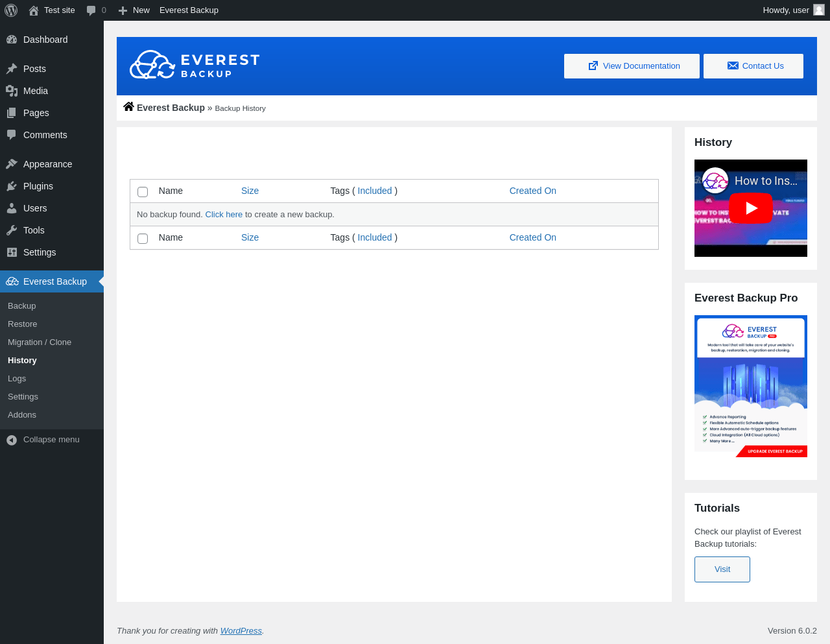Click envelope icon on Contact Us
The image size is (830, 644).
(x=733, y=66)
